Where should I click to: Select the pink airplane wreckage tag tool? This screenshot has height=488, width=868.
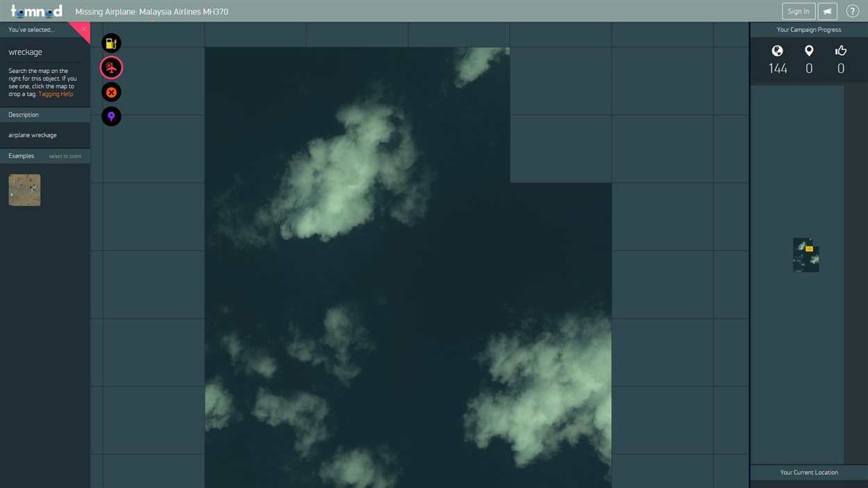click(111, 67)
